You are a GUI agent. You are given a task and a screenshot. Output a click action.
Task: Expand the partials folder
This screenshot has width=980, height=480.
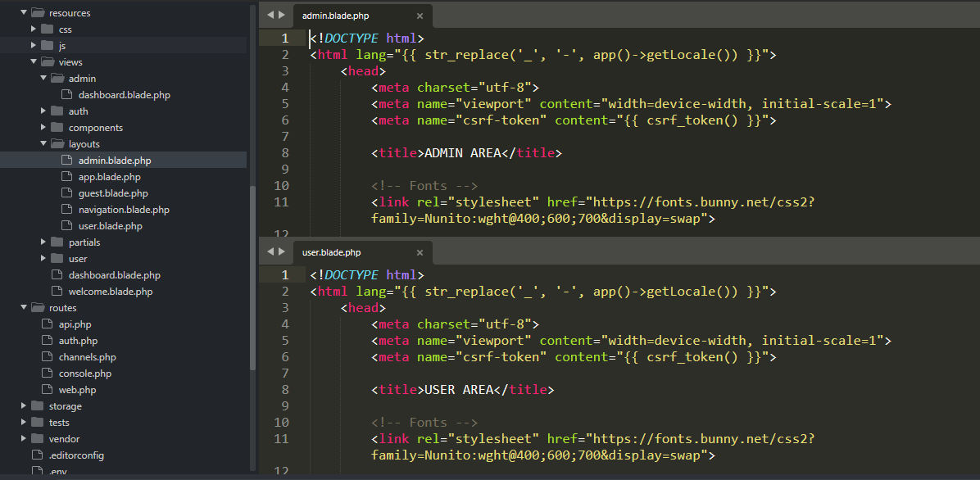click(x=43, y=242)
